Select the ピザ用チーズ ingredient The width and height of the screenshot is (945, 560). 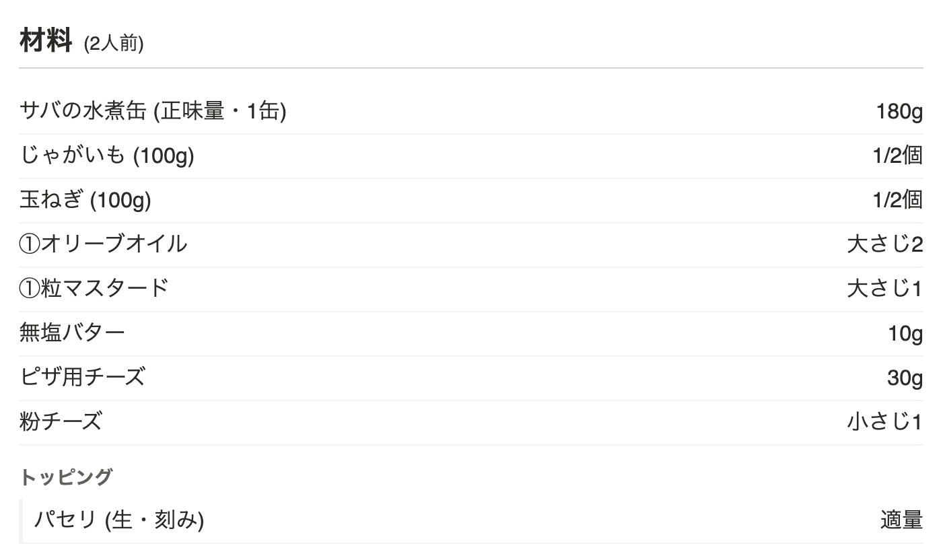[x=82, y=377]
